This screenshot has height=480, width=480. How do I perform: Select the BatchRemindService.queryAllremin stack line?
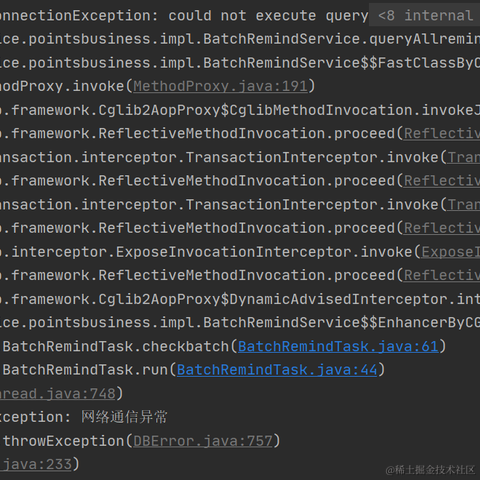(x=240, y=39)
